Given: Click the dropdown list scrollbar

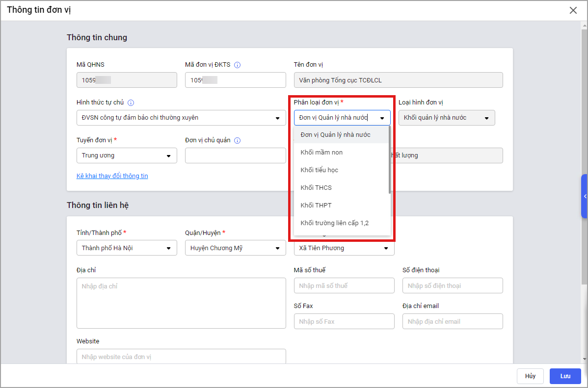Looking at the screenshot, I should [x=390, y=159].
